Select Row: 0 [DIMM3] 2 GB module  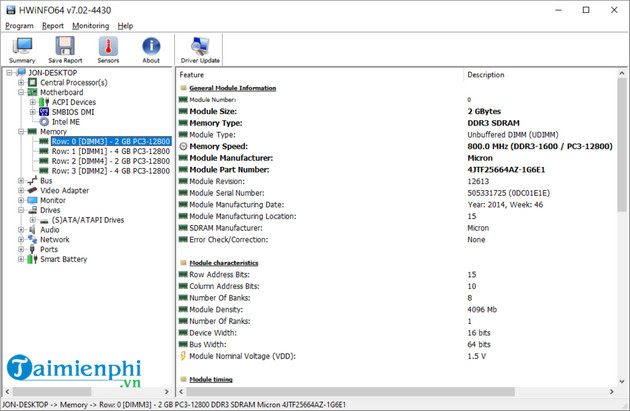(x=111, y=141)
